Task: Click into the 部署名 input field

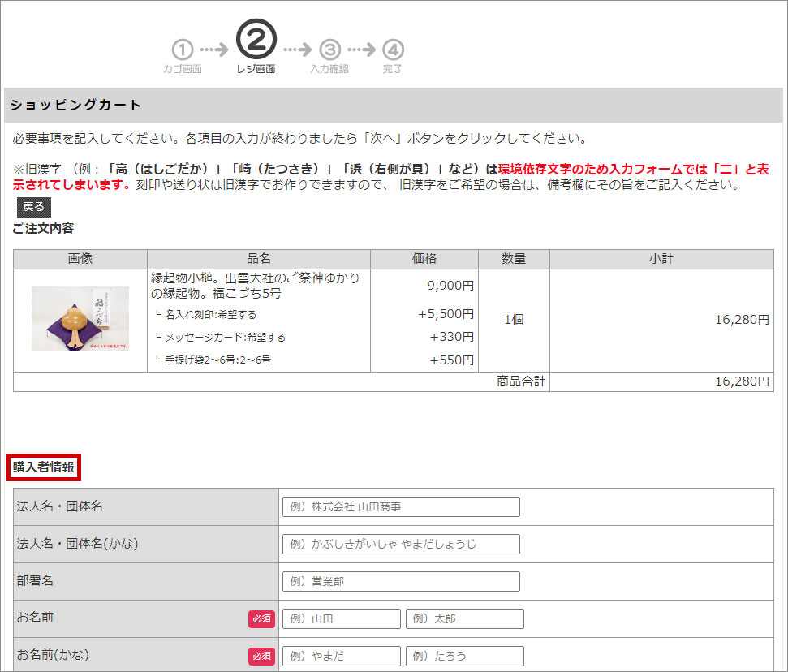Action: click(401, 581)
